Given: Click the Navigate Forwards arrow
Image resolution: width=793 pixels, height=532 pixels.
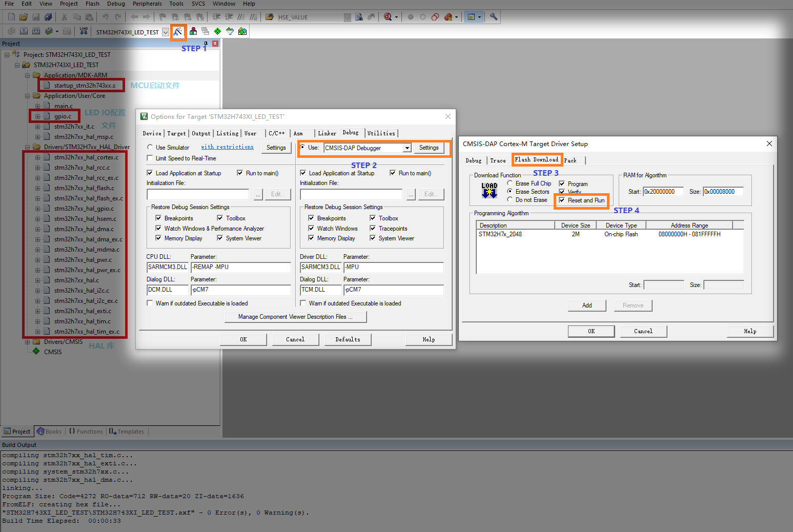Looking at the screenshot, I should 147,17.
